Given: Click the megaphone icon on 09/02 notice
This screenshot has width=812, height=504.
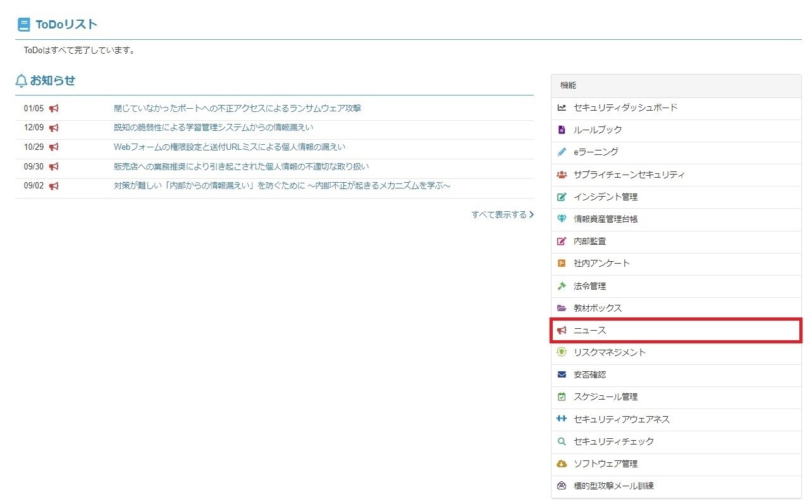Looking at the screenshot, I should [54, 186].
